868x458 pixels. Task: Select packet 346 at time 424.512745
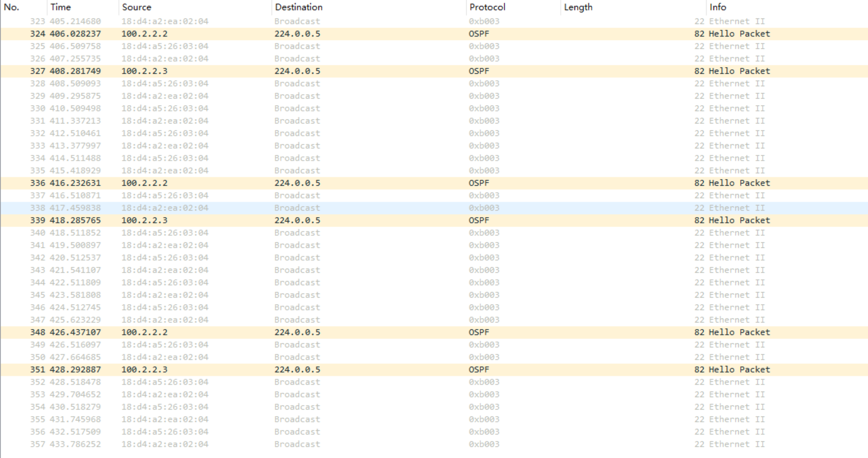(x=434, y=307)
